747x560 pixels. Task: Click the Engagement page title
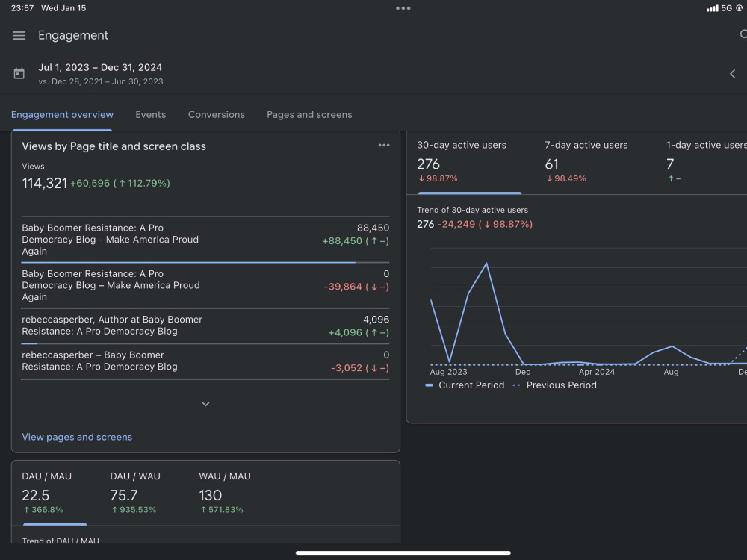pos(73,35)
